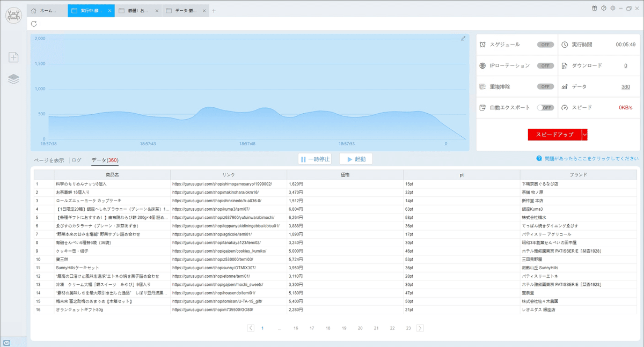
Task: Expand the スピードアップ dropdown arrow
Action: click(585, 135)
